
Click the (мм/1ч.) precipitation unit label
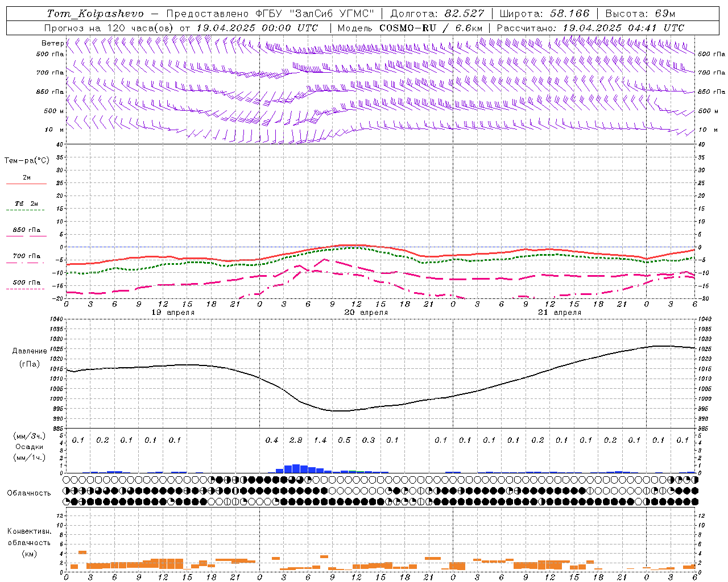tap(28, 458)
